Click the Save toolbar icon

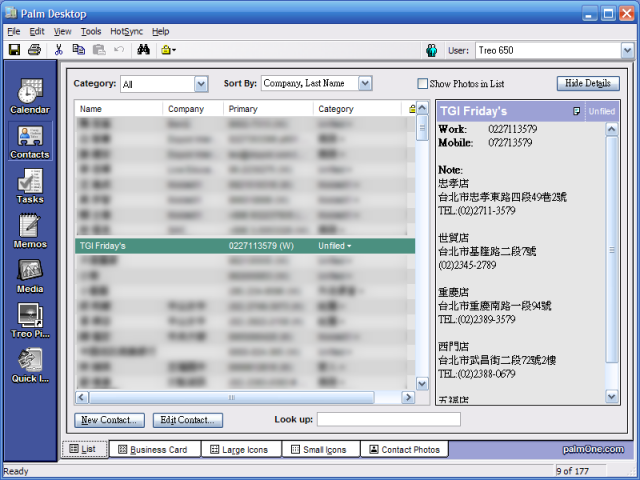click(x=14, y=50)
